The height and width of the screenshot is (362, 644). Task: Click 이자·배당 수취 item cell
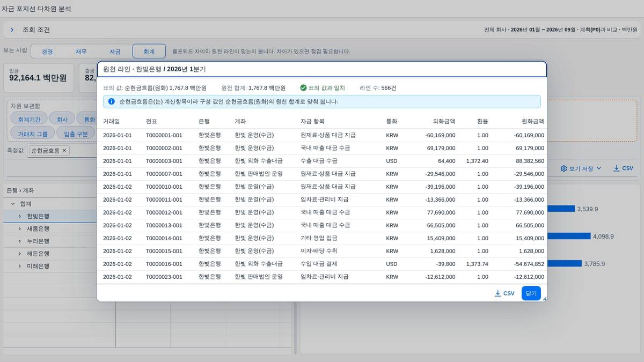point(319,251)
